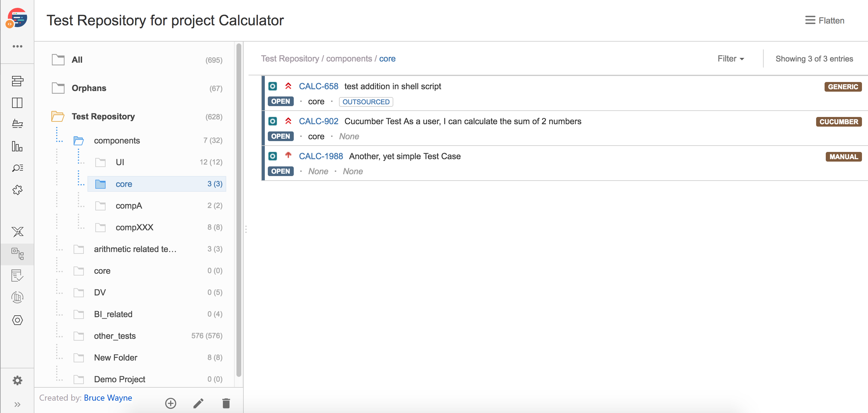Add a new folder with plus icon
Viewport: 868px width, 413px height.
[171, 403]
